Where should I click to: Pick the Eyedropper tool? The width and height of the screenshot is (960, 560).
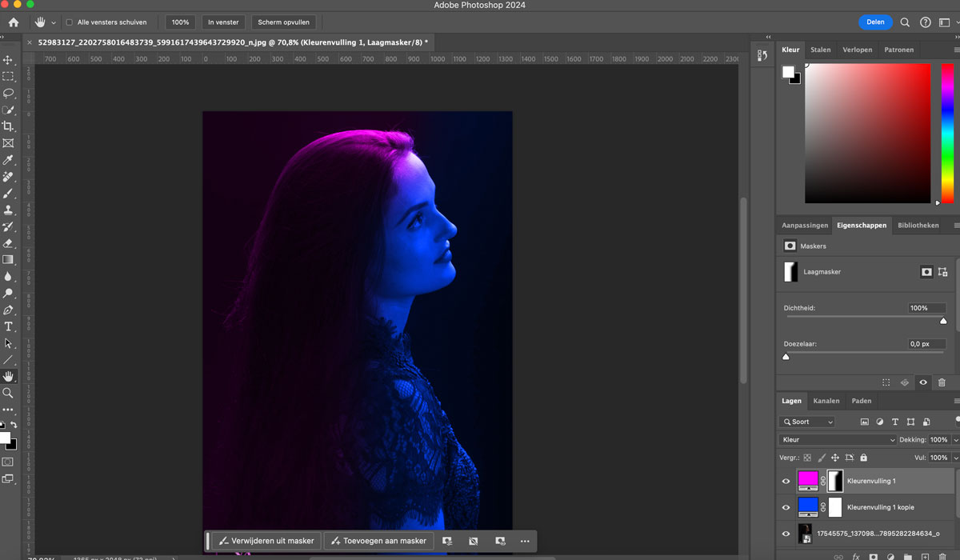coord(8,160)
